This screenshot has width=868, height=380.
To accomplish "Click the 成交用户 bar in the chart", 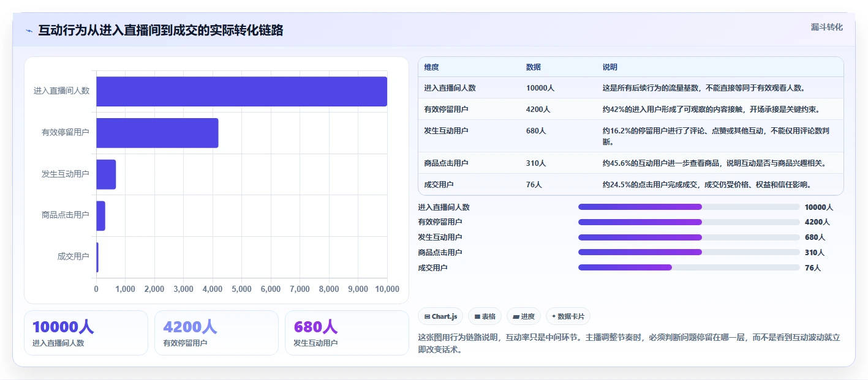I will click(x=97, y=257).
